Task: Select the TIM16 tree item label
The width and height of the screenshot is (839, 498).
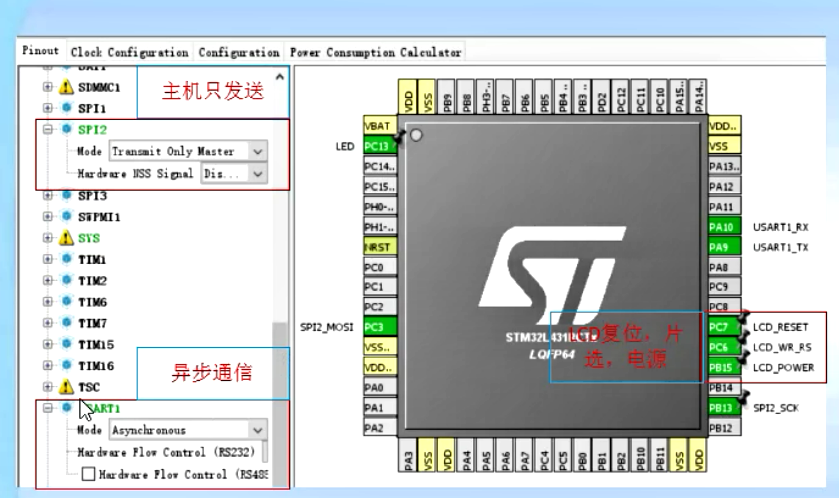Action: (x=96, y=366)
